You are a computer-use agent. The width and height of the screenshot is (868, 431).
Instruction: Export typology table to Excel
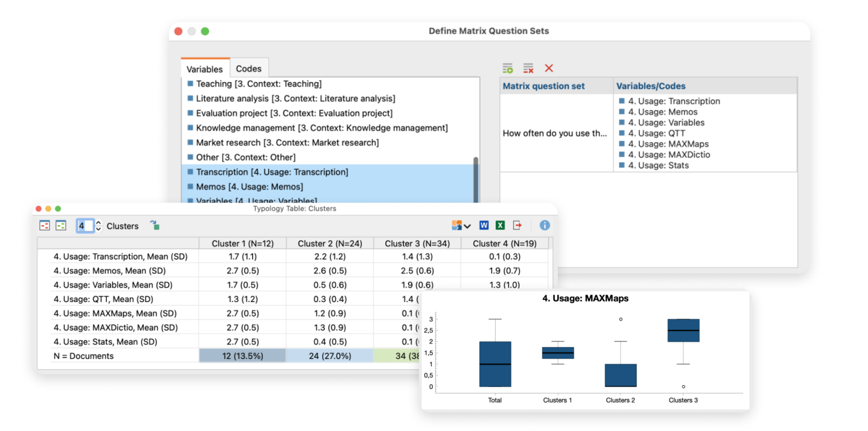click(500, 226)
